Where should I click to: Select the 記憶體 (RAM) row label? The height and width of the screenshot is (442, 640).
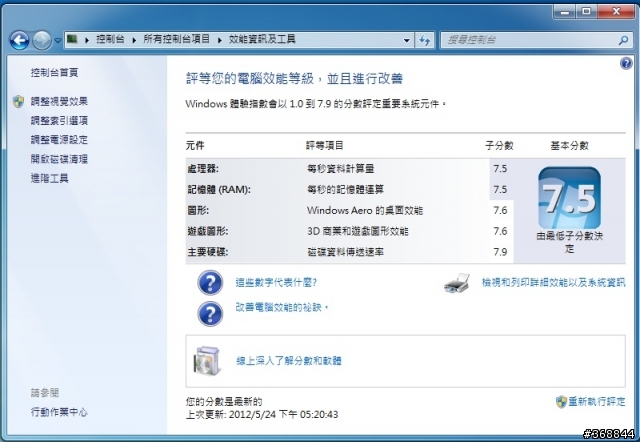(x=219, y=189)
